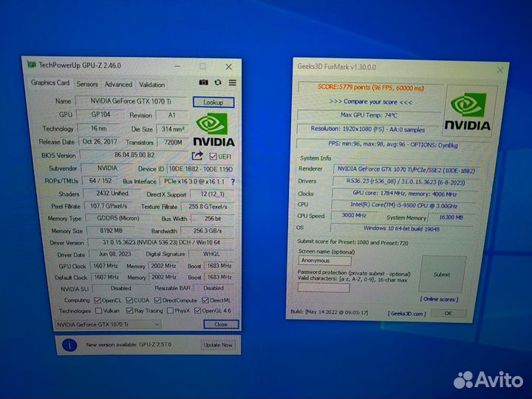Open the Compare your score link
The height and width of the screenshot is (399, 532).
click(371, 102)
